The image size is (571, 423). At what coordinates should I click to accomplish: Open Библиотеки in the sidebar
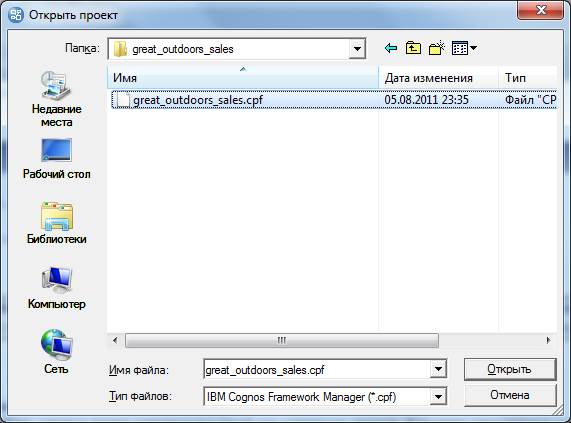click(x=56, y=223)
